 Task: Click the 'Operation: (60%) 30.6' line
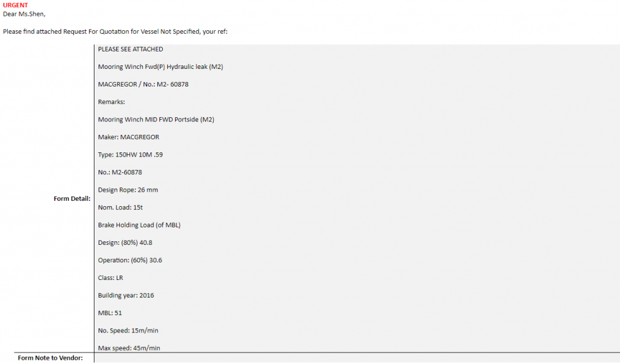[x=130, y=260]
